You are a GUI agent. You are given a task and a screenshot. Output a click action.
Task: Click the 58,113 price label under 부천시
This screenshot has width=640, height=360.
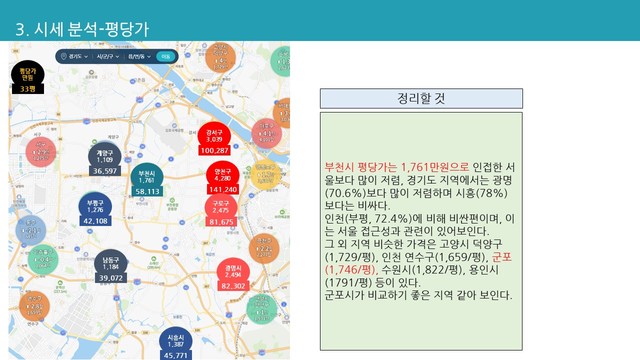[147, 191]
